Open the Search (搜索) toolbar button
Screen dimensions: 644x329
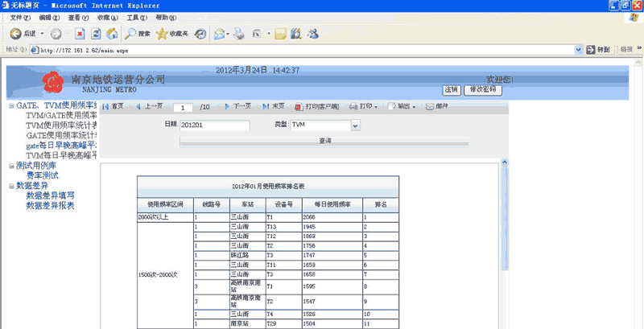coord(138,34)
